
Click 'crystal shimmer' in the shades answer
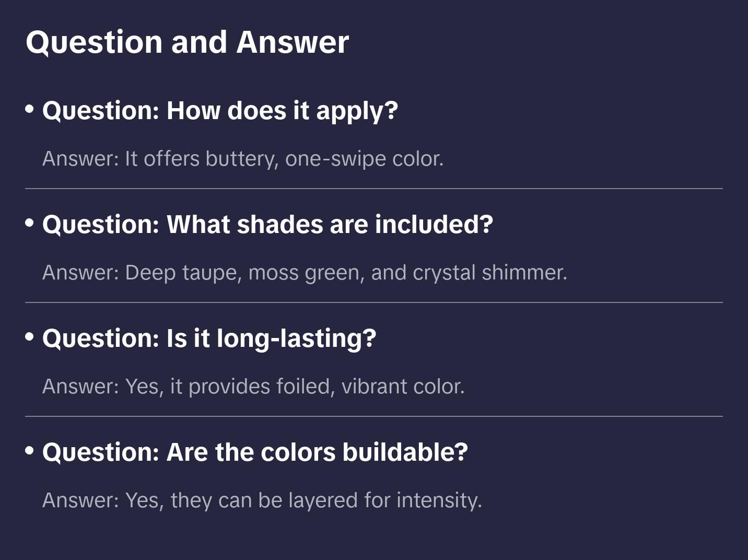(x=489, y=273)
